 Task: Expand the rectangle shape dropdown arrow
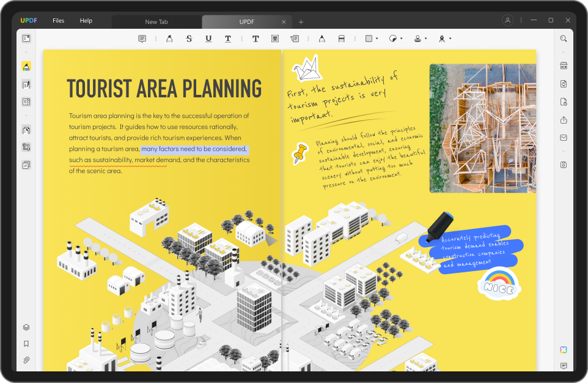tap(377, 39)
